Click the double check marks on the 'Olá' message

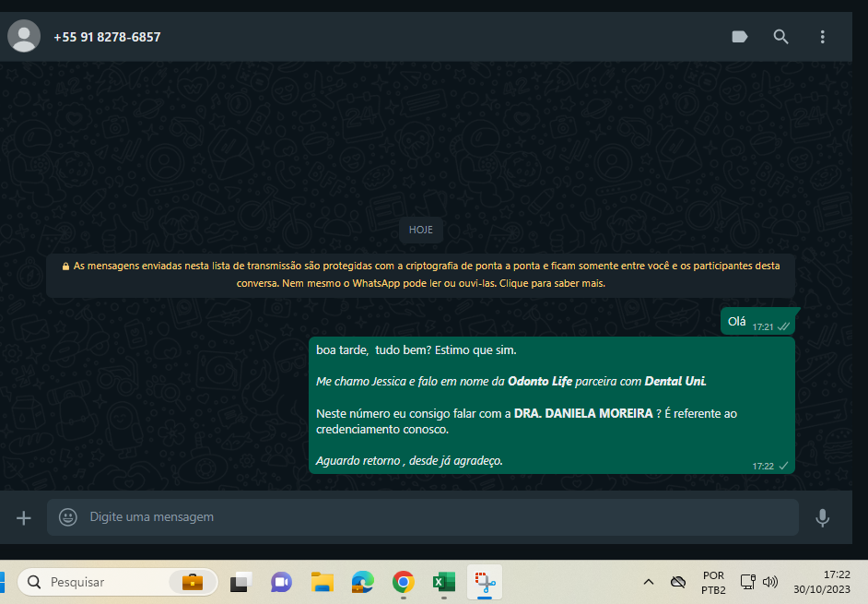tap(783, 327)
